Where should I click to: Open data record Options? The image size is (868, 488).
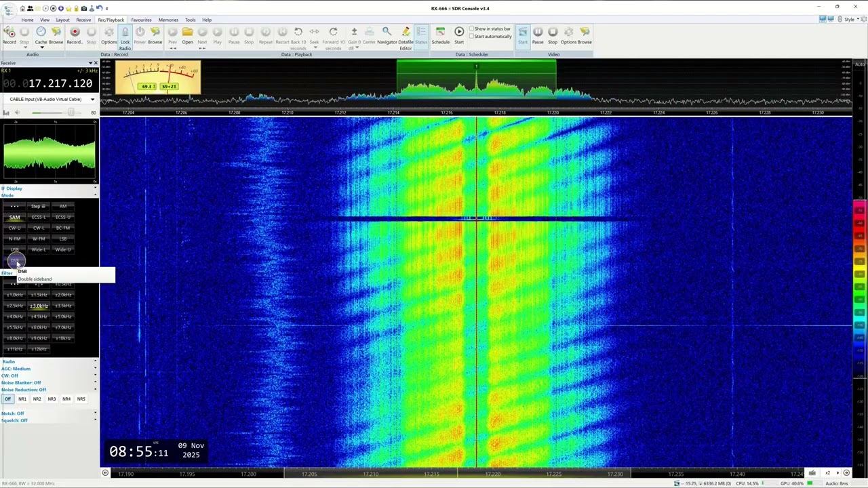[109, 35]
